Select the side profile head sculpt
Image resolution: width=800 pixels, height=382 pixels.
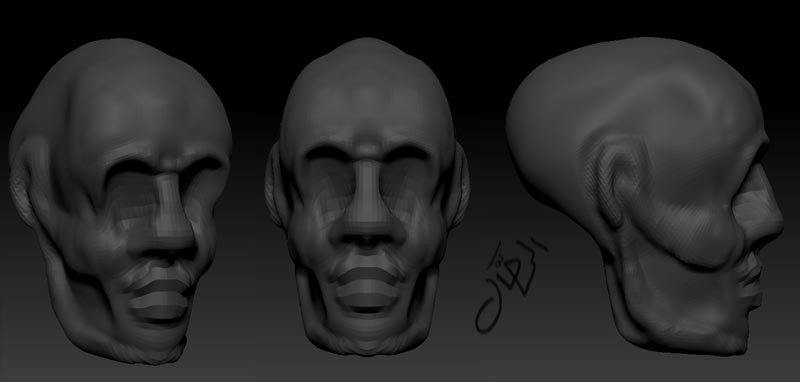pos(644,196)
